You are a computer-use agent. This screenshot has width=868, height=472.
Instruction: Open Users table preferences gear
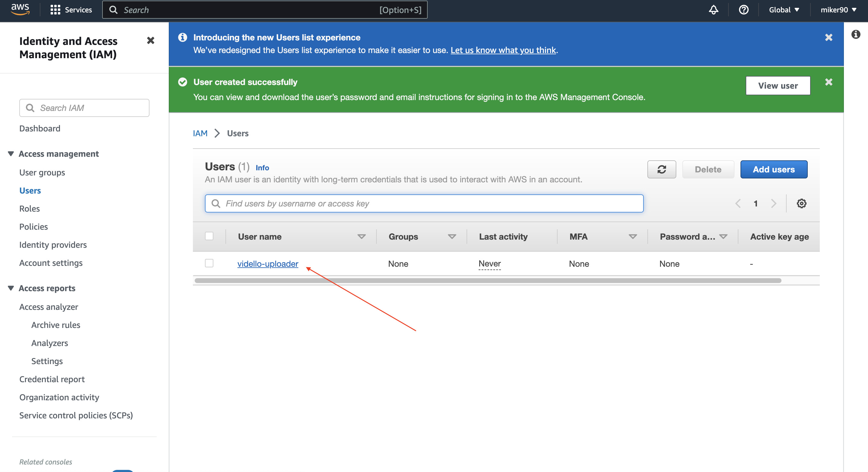(x=801, y=203)
